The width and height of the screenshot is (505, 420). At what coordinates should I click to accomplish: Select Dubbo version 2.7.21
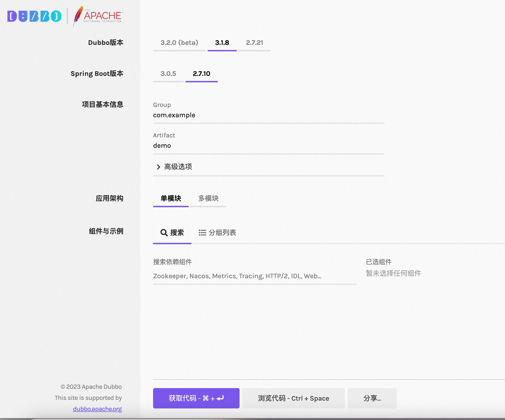pos(254,43)
